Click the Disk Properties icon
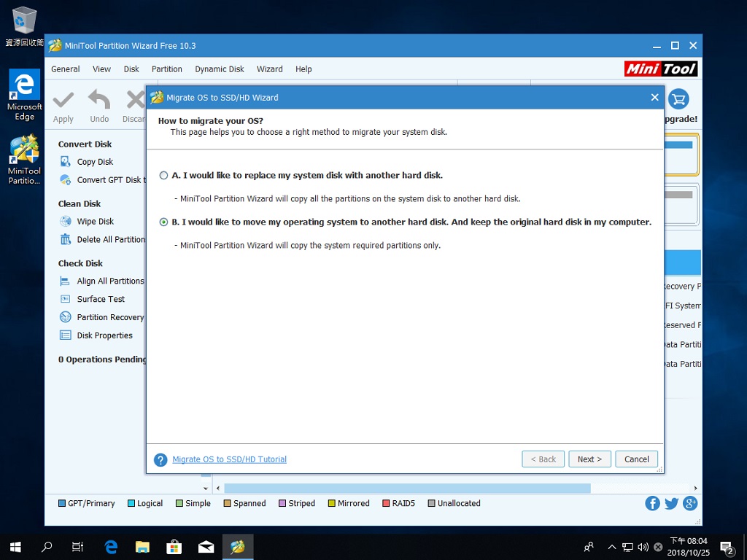This screenshot has width=747, height=560. pos(65,335)
